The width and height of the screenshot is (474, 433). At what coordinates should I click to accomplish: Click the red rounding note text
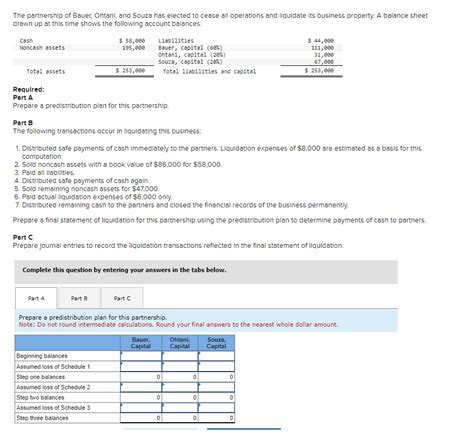click(x=178, y=325)
